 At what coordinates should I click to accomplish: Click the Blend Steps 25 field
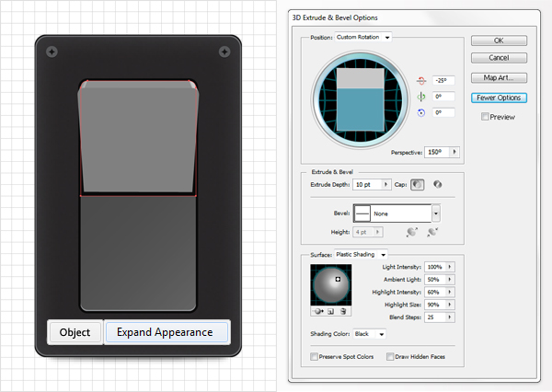[435, 317]
